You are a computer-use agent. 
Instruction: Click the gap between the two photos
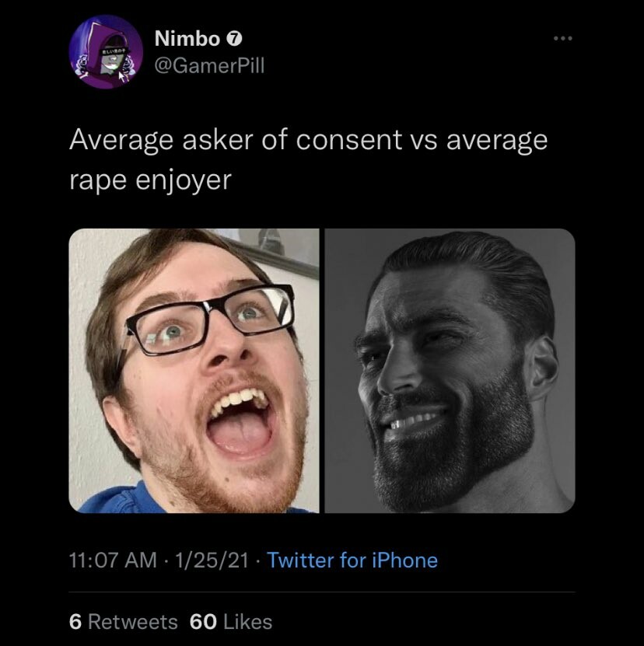[322, 370]
